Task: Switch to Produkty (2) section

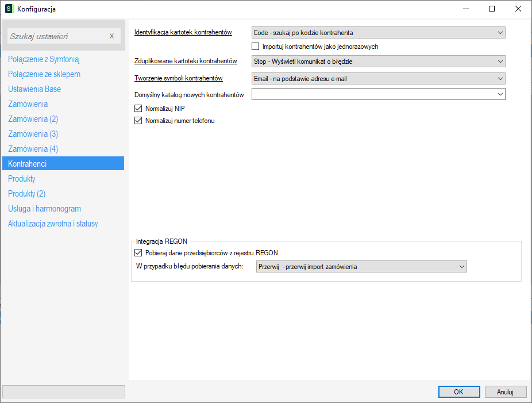Action: point(26,194)
